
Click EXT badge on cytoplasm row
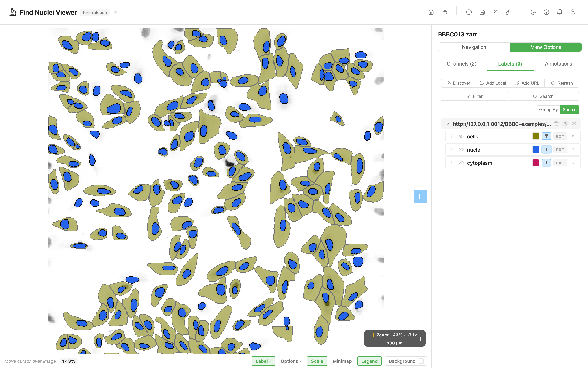[x=560, y=163]
